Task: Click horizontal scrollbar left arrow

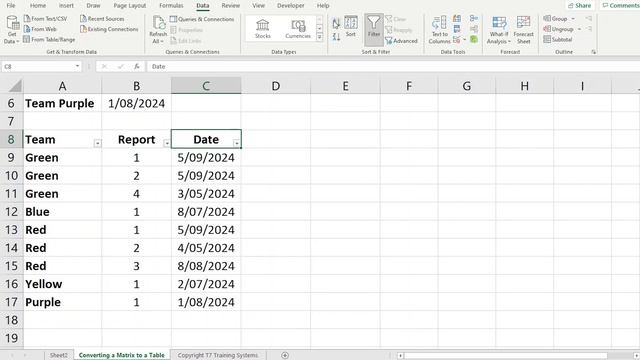Action: 400,356
